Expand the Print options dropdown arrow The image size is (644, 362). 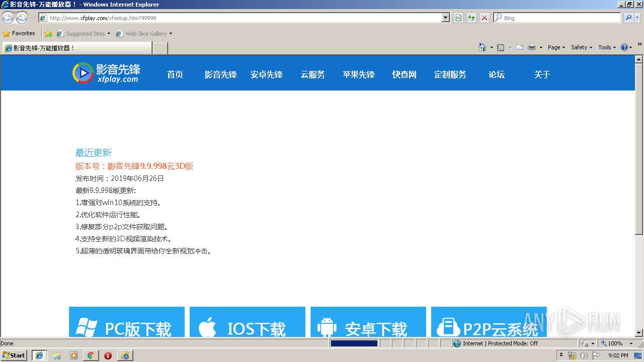pyautogui.click(x=541, y=47)
